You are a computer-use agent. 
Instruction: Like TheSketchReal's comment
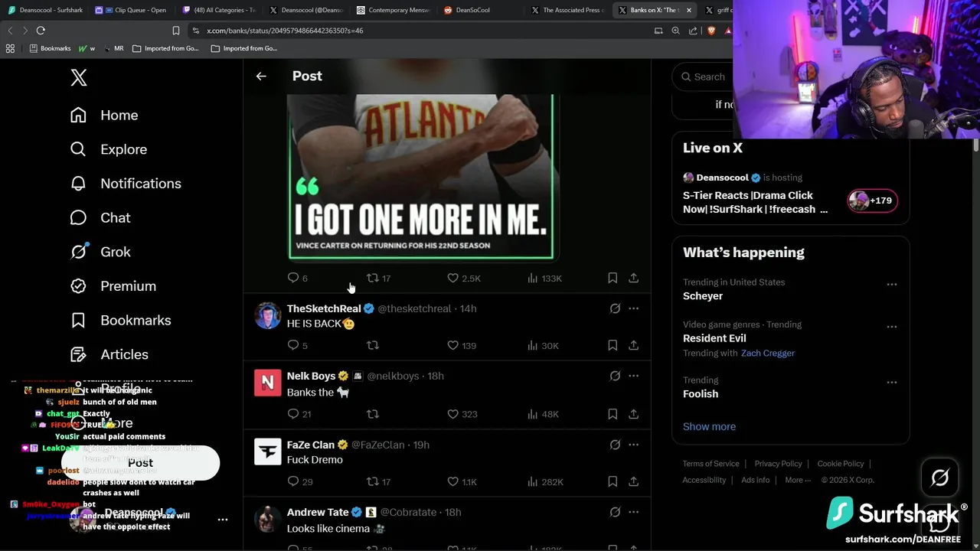[x=452, y=345]
